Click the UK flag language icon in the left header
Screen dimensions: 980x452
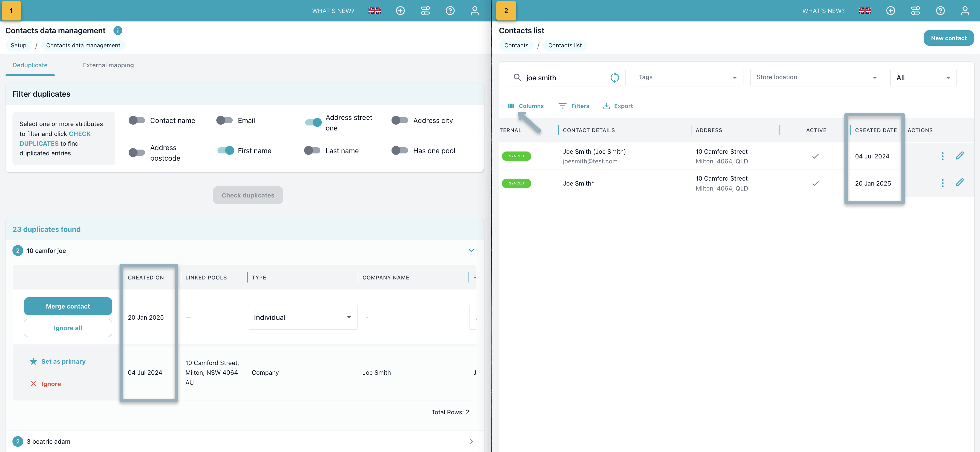coord(374,11)
